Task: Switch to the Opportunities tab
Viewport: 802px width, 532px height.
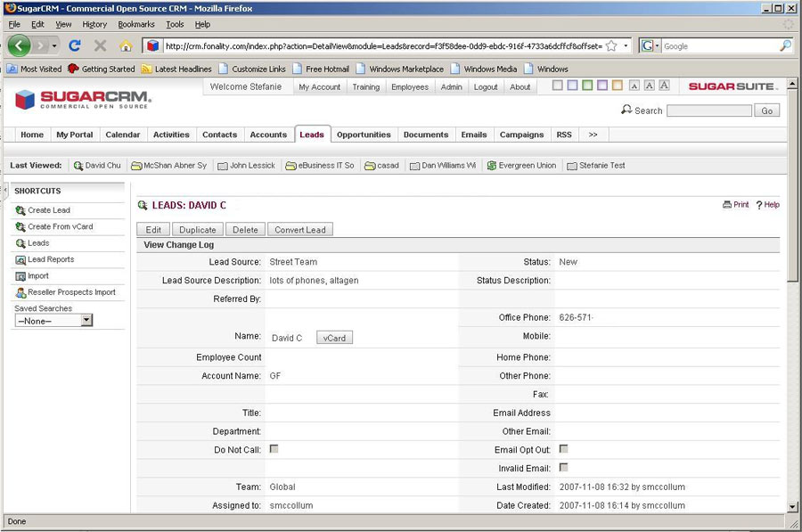Action: point(364,135)
